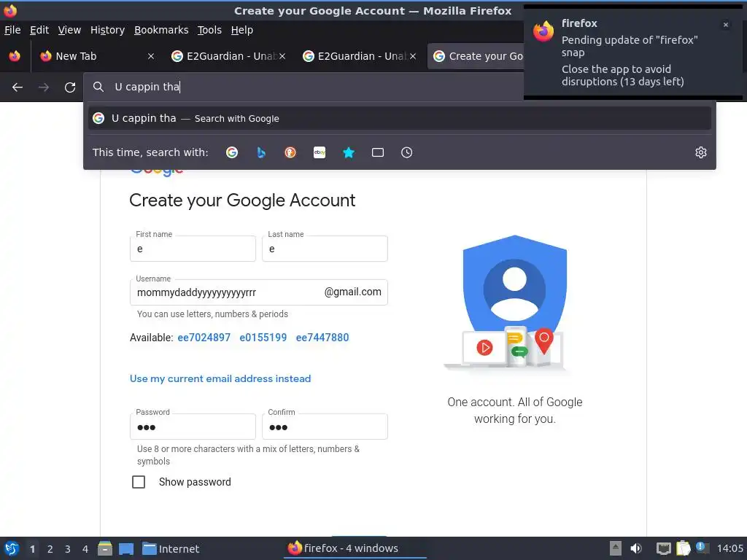
Task: Click the update notifier tray icon
Action: [702, 548]
